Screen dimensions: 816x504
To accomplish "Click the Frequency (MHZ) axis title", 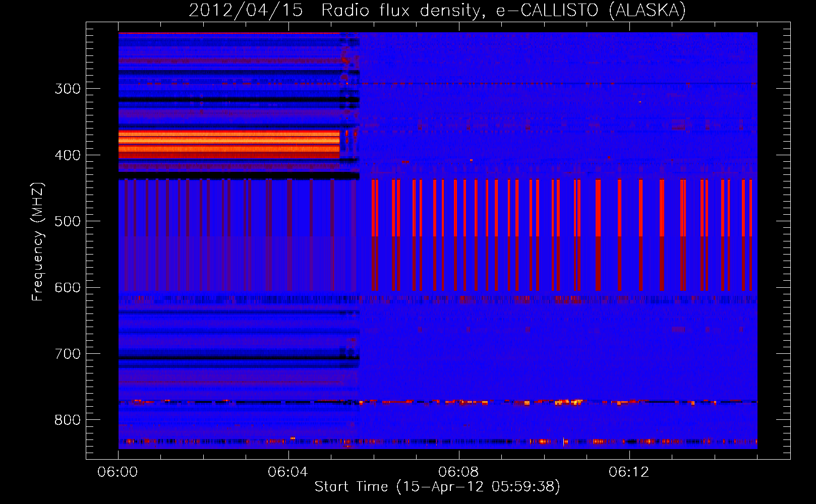I will point(38,241).
